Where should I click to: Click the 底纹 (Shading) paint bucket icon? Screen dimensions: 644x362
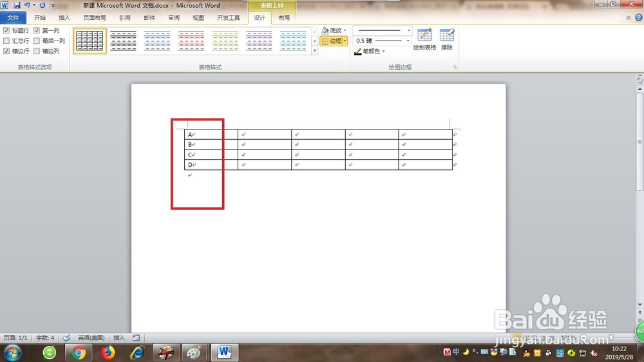pos(325,30)
